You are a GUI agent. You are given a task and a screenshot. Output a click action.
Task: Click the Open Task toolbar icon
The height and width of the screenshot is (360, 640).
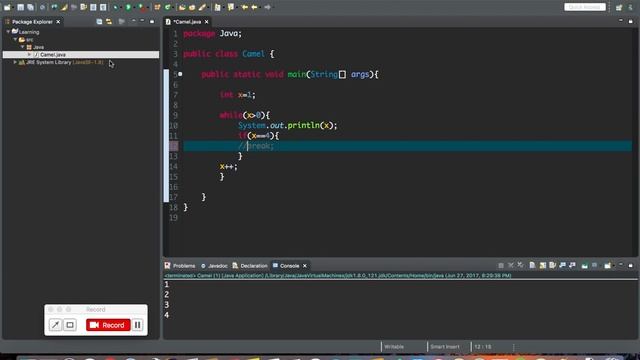click(x=192, y=7)
